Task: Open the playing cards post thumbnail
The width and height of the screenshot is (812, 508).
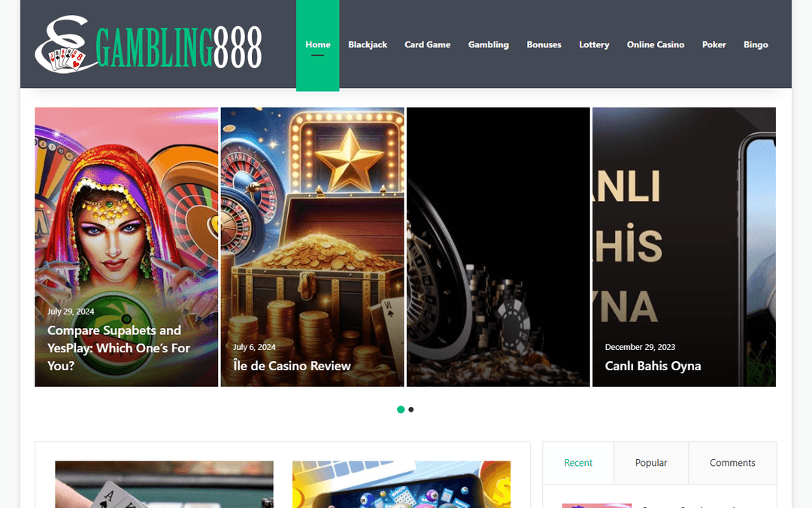Action: (x=164, y=485)
